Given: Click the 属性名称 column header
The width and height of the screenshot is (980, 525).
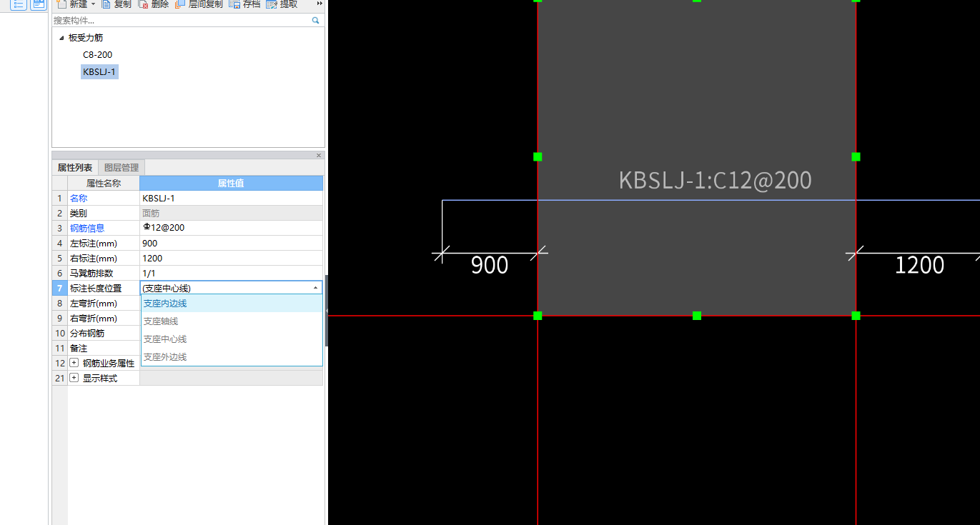Looking at the screenshot, I should pyautogui.click(x=104, y=184).
